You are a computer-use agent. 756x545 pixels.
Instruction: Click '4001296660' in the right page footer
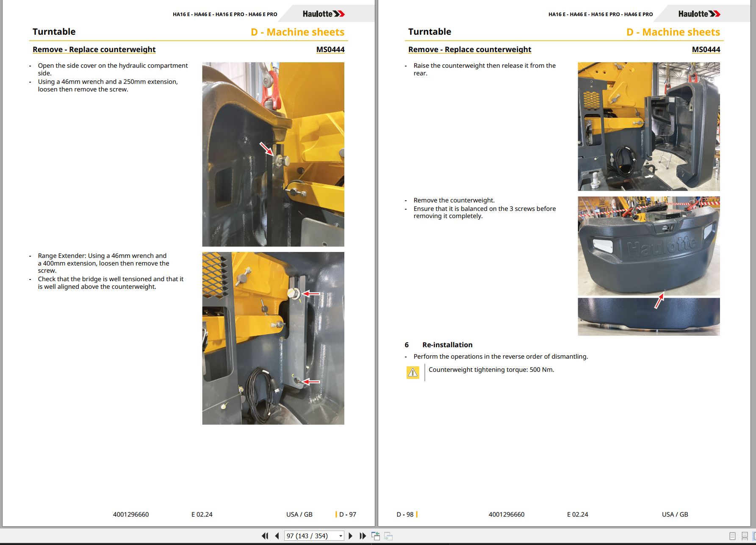(x=507, y=515)
